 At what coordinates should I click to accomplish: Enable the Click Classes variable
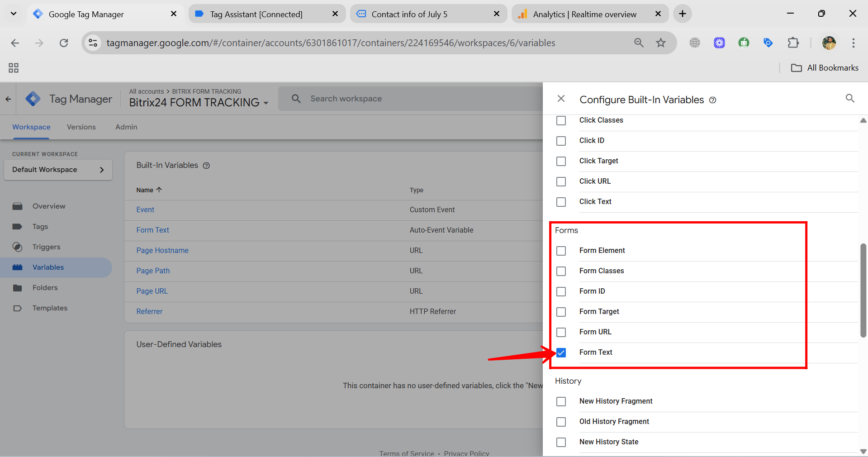pyautogui.click(x=561, y=120)
